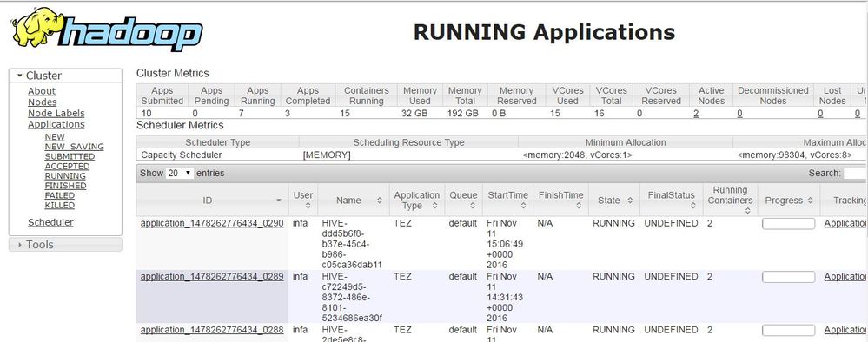Sort table by Running Containers column
The image size is (868, 342).
pos(730,201)
